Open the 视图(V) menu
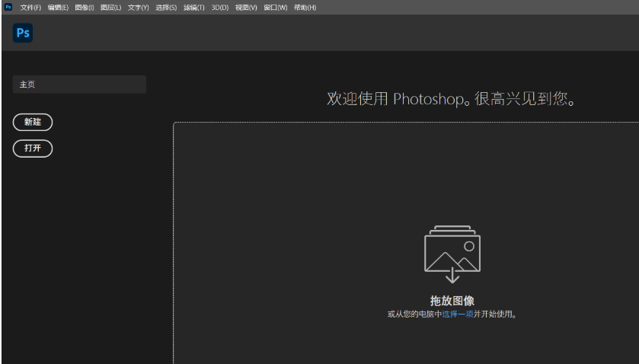639x364 pixels. pos(246,8)
